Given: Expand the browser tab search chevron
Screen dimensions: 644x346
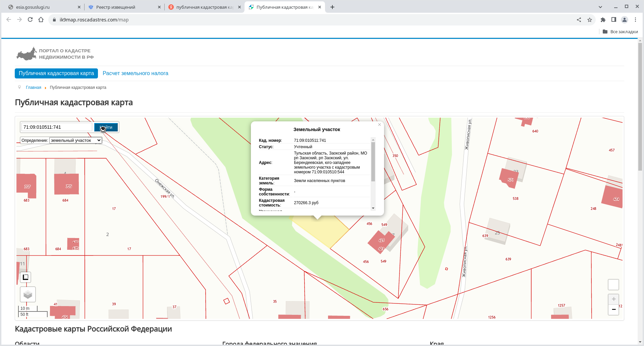Looking at the screenshot, I should pyautogui.click(x=600, y=7).
